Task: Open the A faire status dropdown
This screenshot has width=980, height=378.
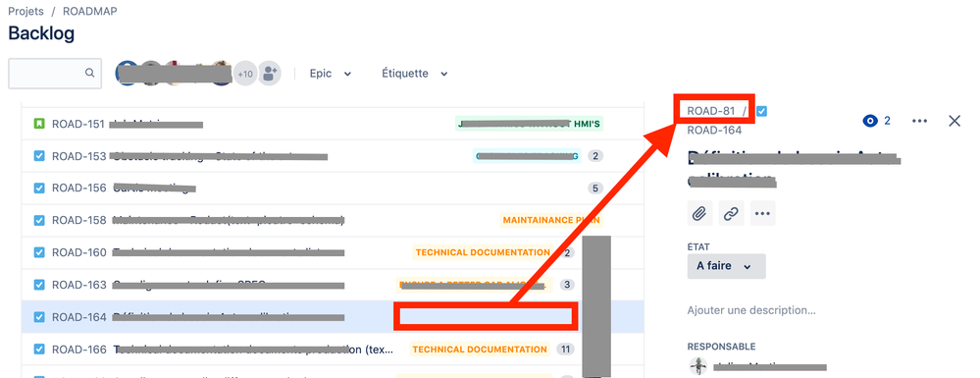Action: 726,266
